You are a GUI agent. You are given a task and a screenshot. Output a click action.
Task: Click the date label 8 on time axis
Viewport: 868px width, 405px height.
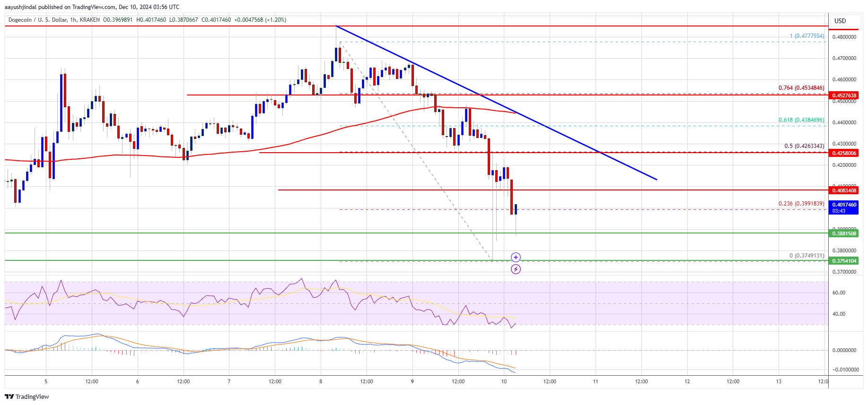pos(321,381)
